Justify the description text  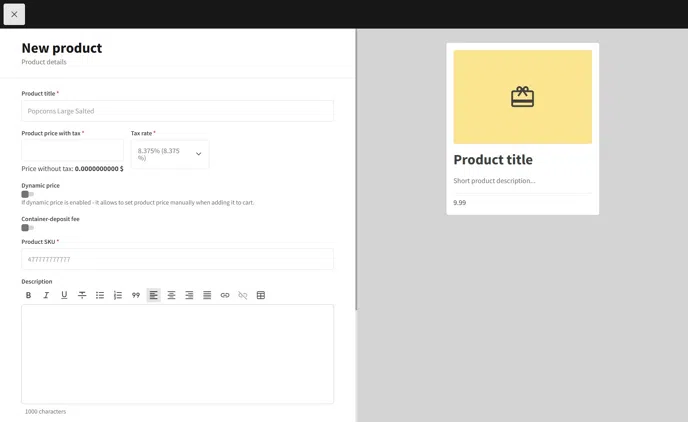[207, 295]
